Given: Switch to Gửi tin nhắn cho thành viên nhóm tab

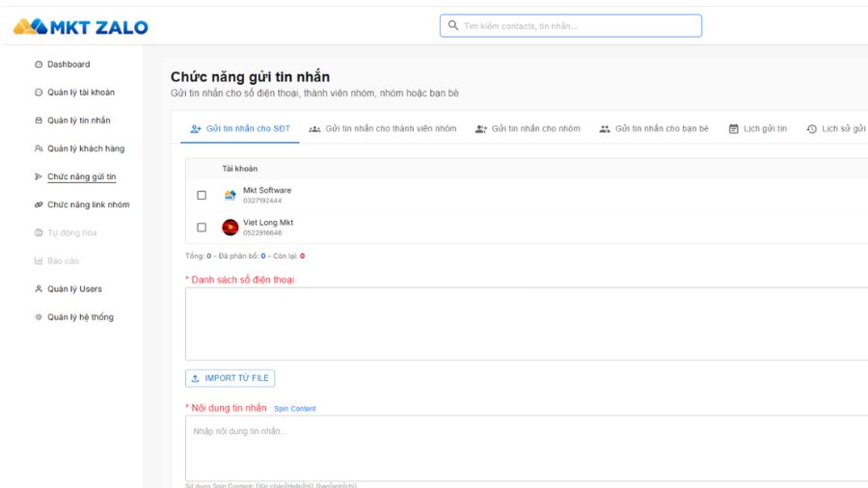Looking at the screenshot, I should (383, 129).
